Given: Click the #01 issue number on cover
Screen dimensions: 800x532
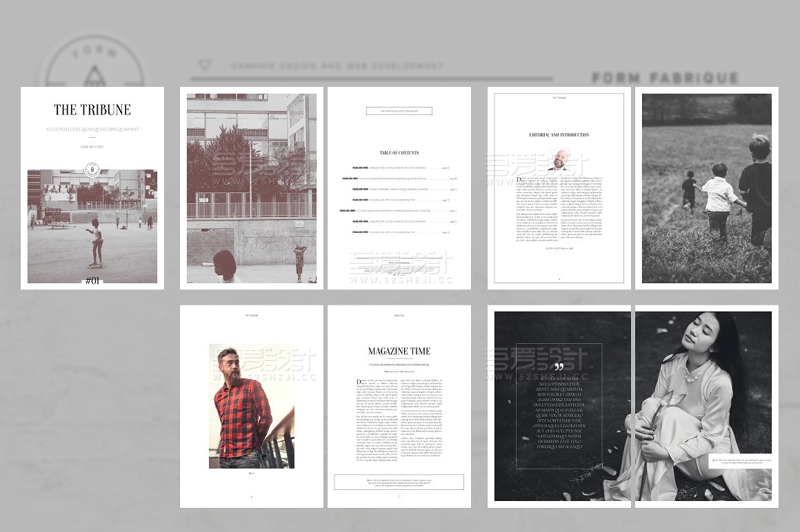Looking at the screenshot, I should point(92,280).
